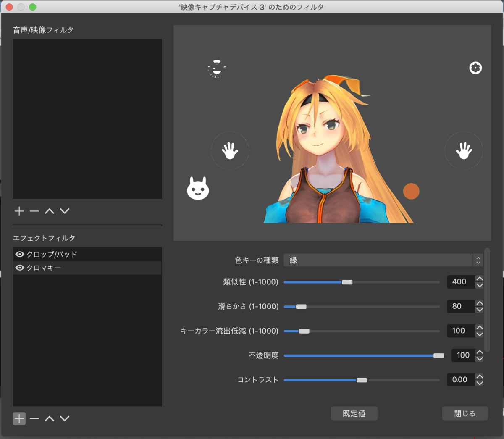The height and width of the screenshot is (439, 504).
Task: Click the filter settings vertical scrollbar
Action: coord(487,300)
